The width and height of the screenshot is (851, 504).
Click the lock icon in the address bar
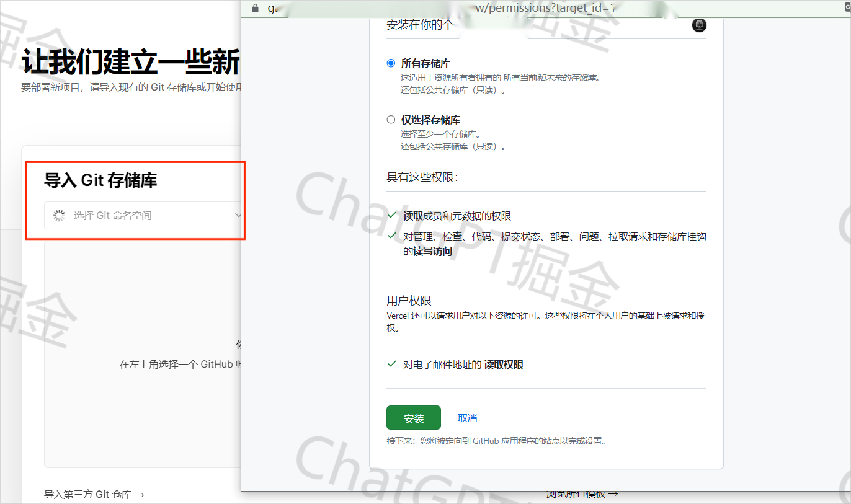click(x=255, y=8)
